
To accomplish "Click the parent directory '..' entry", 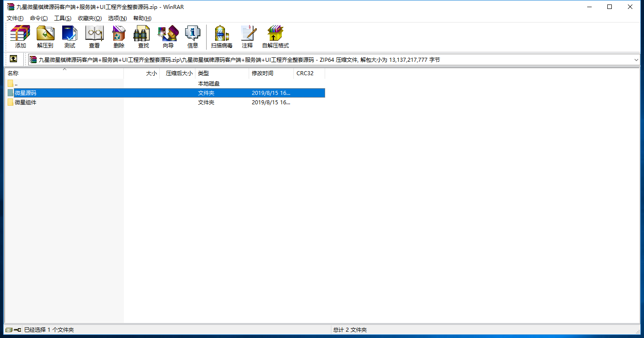I will (16, 84).
